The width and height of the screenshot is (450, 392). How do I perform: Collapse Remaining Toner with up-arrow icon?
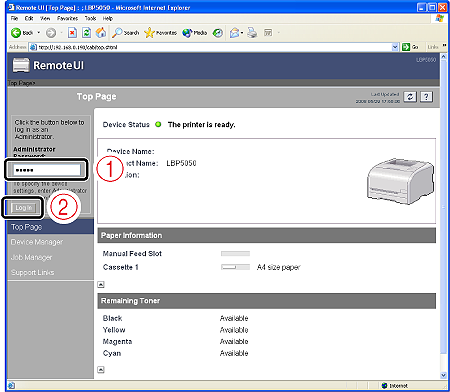(101, 369)
